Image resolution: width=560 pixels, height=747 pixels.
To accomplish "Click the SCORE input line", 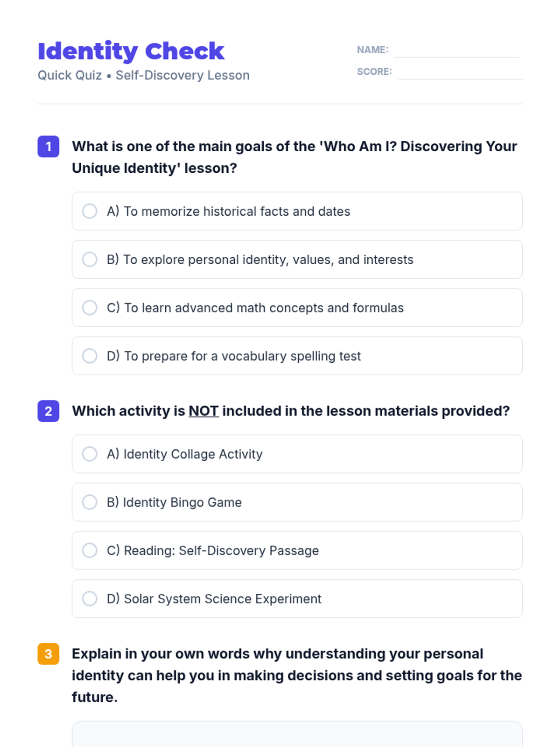I will click(x=460, y=72).
